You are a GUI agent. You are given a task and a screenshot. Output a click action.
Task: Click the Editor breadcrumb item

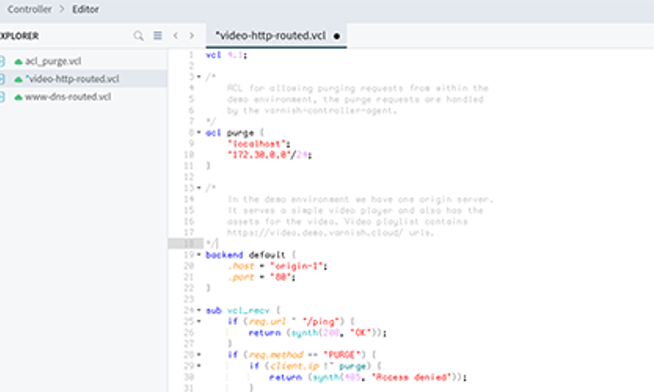86,9
